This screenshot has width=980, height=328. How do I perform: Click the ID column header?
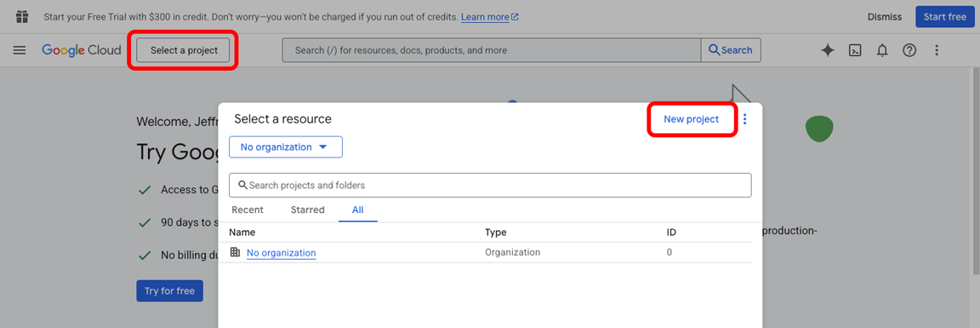coord(671,233)
